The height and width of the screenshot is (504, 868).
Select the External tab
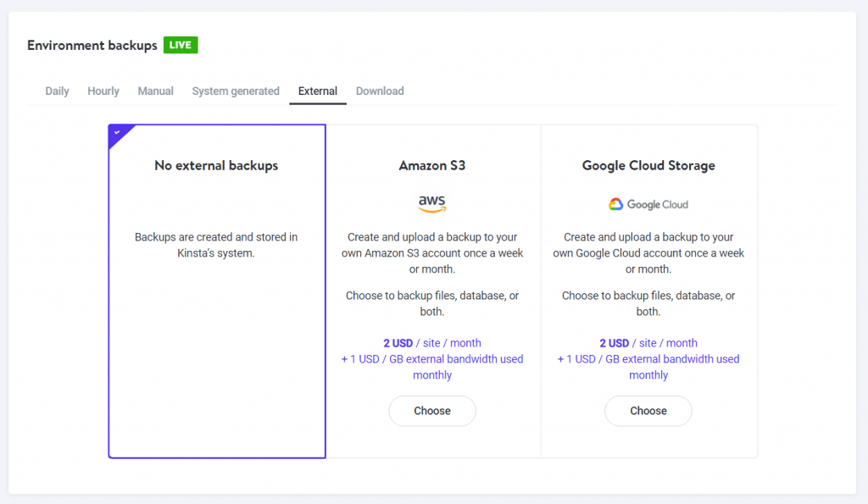(x=318, y=91)
